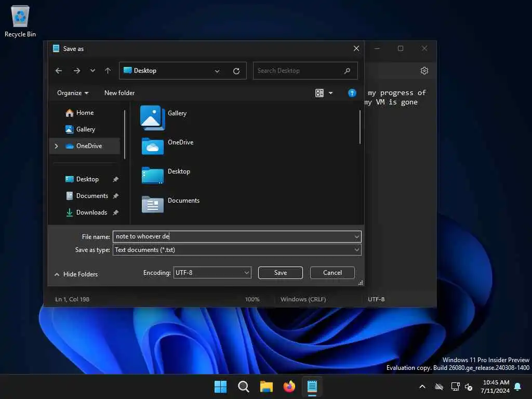Open the Organize menu
Image resolution: width=532 pixels, height=399 pixels.
click(x=73, y=93)
